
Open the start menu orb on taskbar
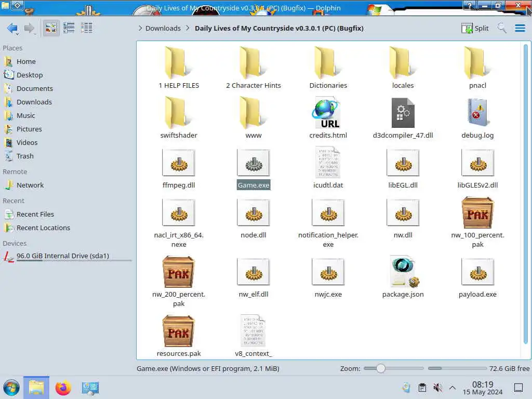click(x=11, y=388)
